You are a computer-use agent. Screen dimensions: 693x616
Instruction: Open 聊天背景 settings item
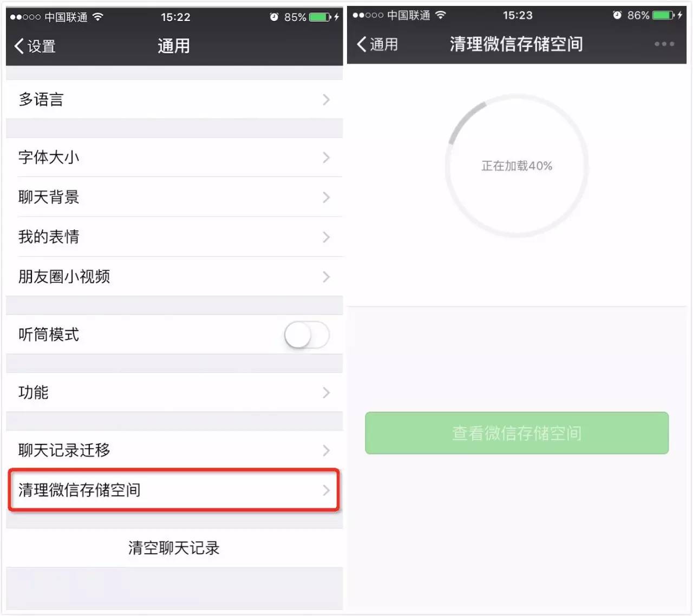pyautogui.click(x=174, y=197)
